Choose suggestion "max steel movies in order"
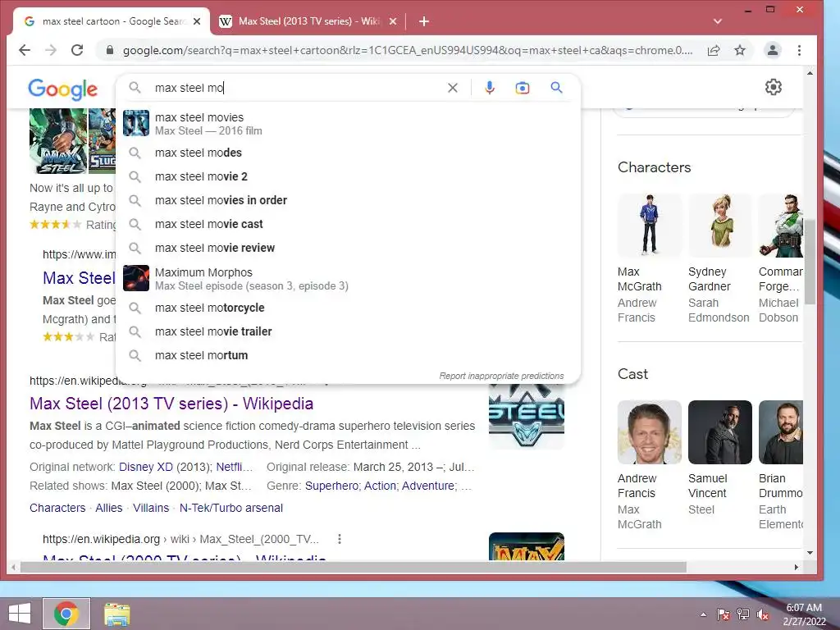840x630 pixels. click(348, 200)
